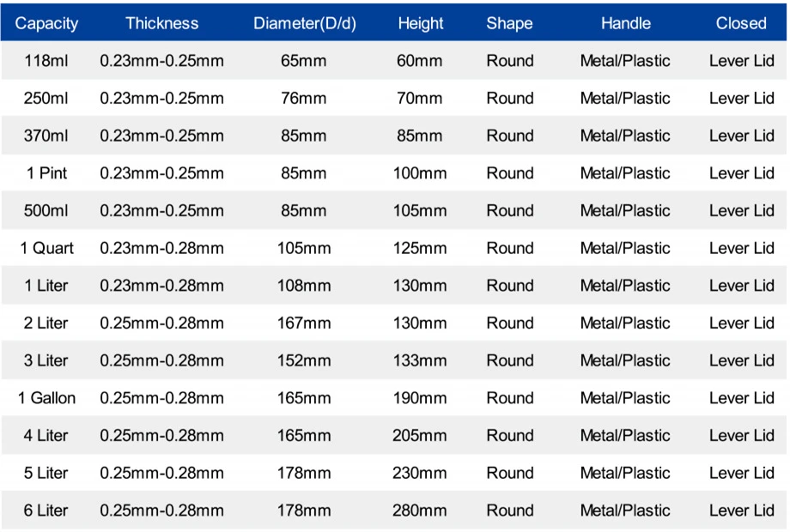Image resolution: width=790 pixels, height=532 pixels.
Task: Select the 118ml capacity cell
Action: [x=46, y=61]
